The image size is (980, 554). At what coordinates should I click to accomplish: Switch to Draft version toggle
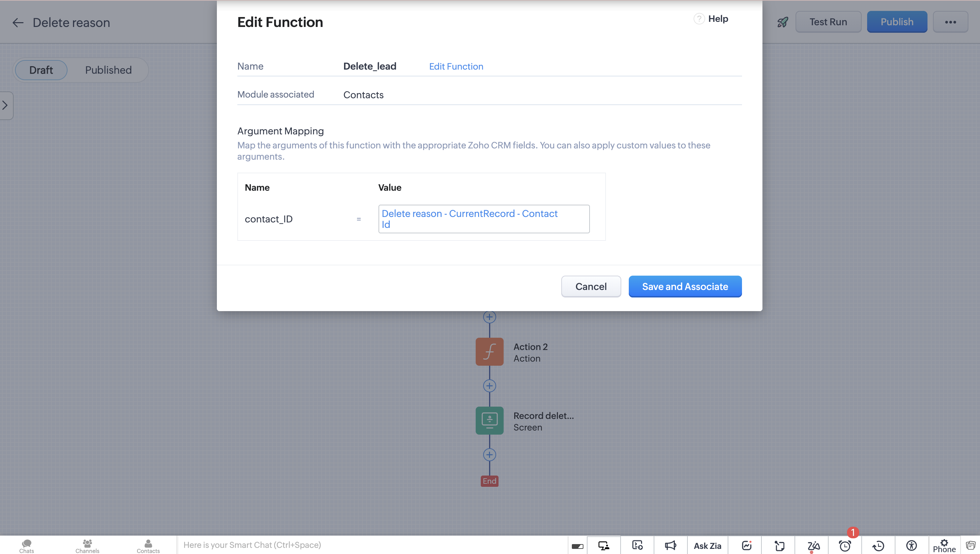pos(41,70)
